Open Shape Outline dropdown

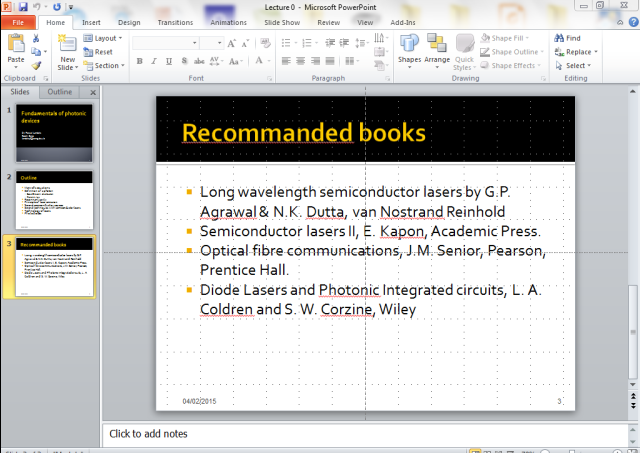pos(512,52)
